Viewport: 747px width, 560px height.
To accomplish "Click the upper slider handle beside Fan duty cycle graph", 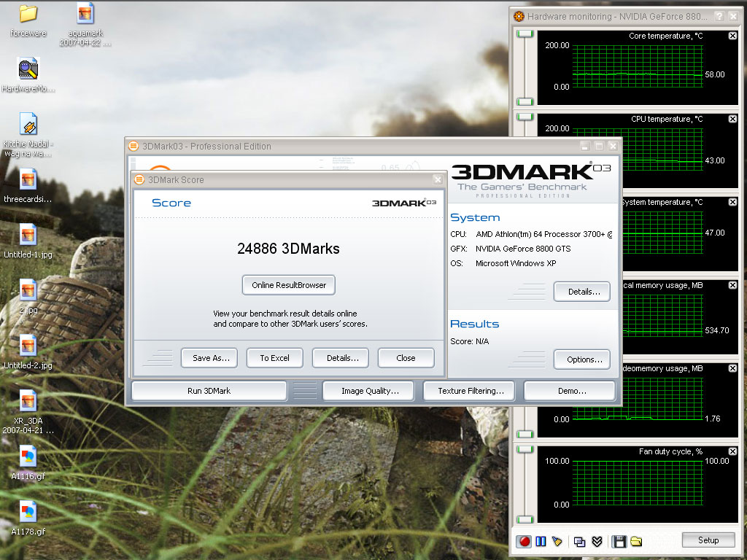I will click(525, 449).
